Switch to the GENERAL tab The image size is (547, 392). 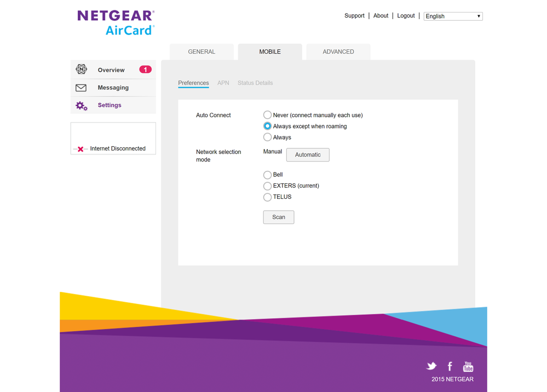point(201,51)
